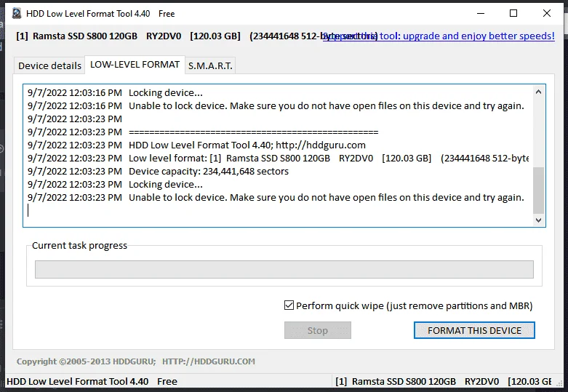Click the current task progress bar
Viewport: 568px width, 392px height.
[284, 270]
